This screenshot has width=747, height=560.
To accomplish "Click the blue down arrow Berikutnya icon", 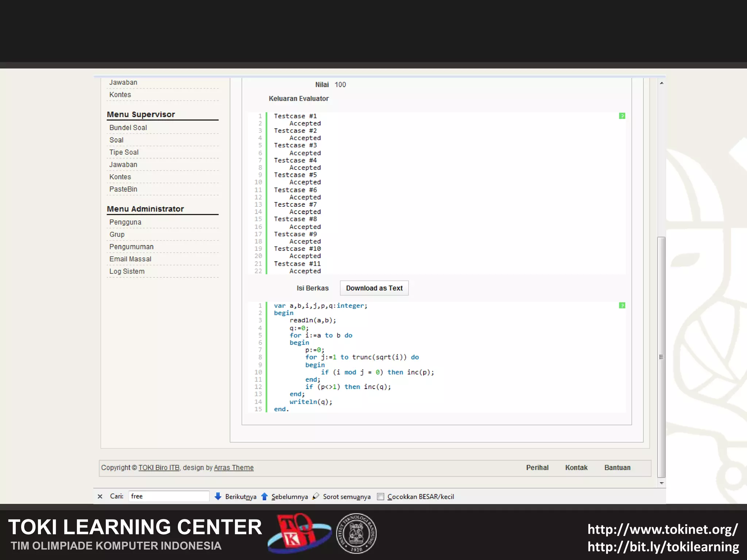I will click(218, 496).
